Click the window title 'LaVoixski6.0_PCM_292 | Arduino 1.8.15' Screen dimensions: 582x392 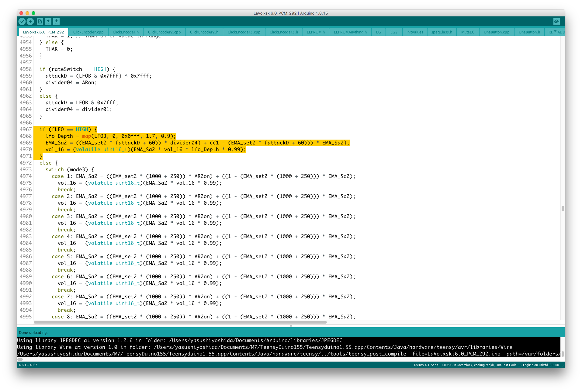pos(291,13)
